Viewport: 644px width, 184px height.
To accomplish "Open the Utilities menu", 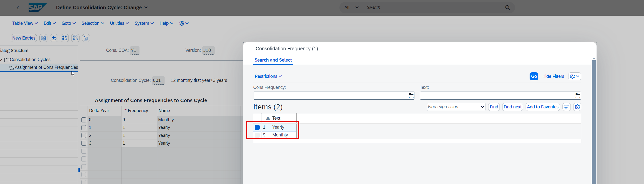I will tap(119, 23).
